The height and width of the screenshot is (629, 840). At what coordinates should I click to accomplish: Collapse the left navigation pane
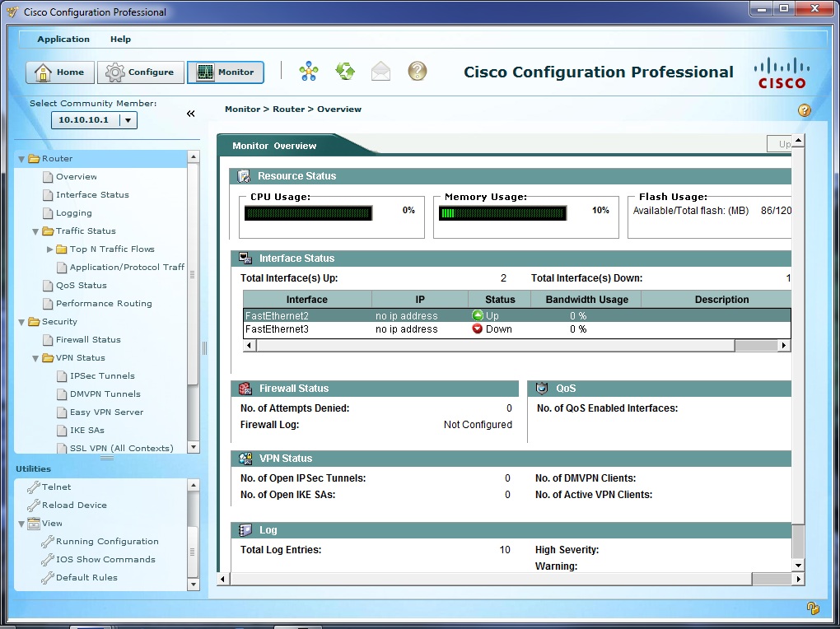pyautogui.click(x=191, y=114)
